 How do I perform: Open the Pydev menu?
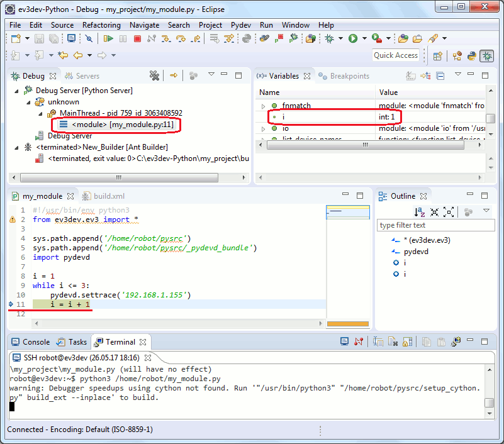click(x=241, y=25)
